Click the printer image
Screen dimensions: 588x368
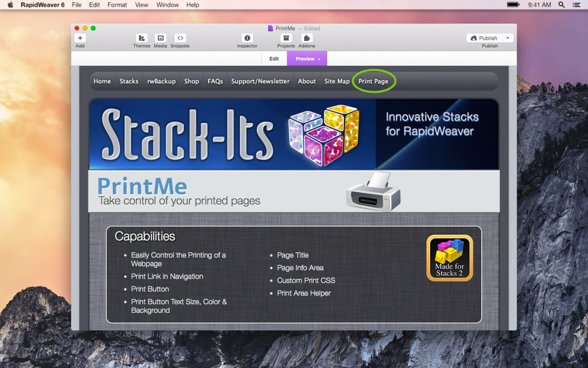coord(373,192)
